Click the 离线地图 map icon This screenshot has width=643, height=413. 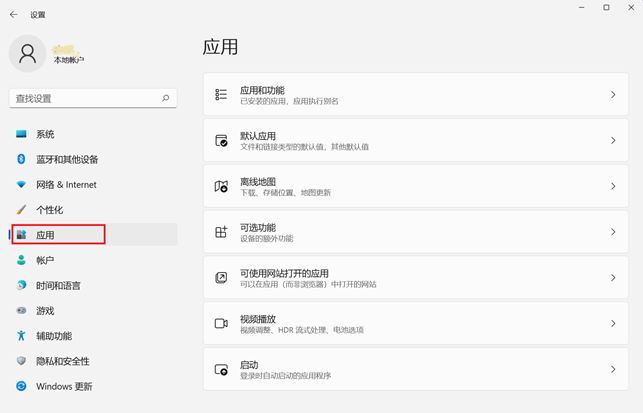[222, 187]
